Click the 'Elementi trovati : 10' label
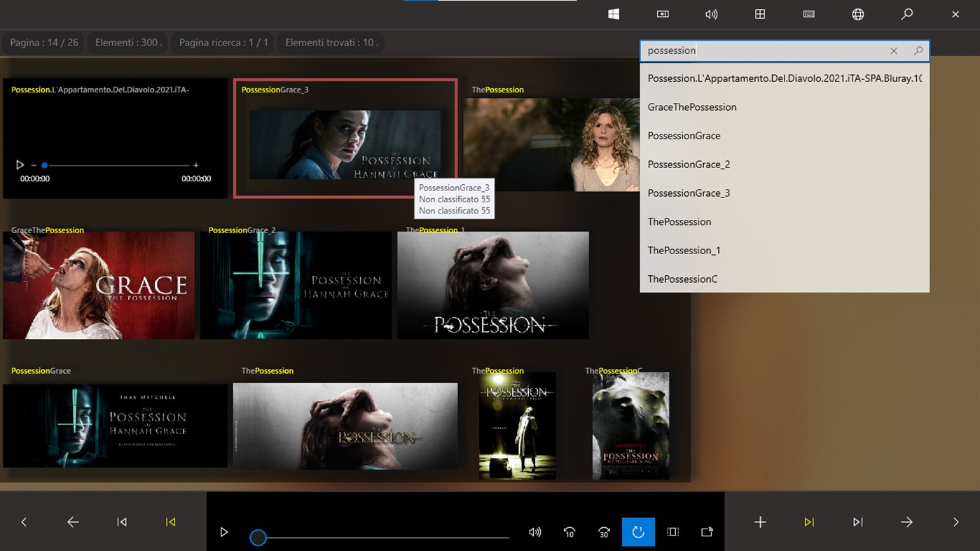Screen dimensions: 980x551 [x=331, y=43]
